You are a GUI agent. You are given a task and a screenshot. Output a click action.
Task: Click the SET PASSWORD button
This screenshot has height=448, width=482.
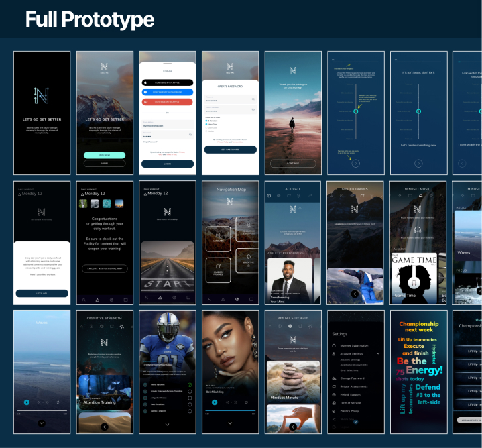click(230, 150)
